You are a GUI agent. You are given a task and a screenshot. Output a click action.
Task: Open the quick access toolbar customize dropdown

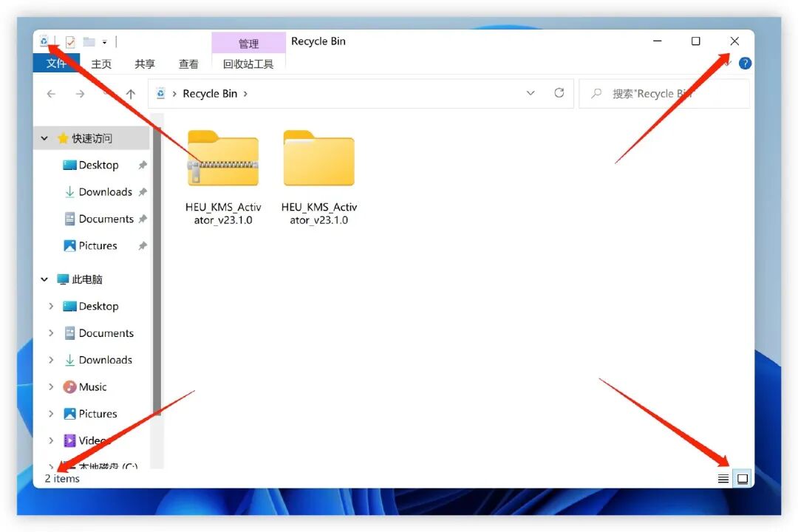click(x=103, y=42)
